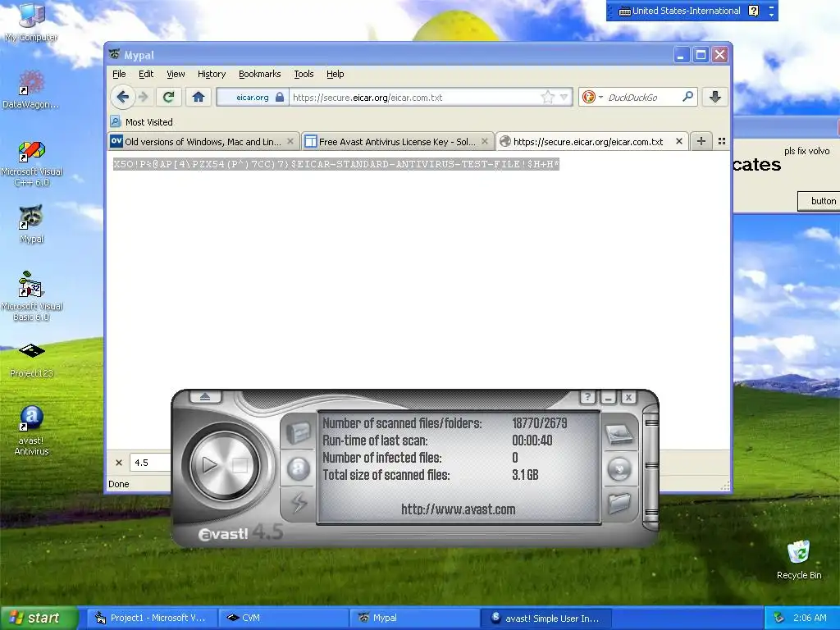Open Most Visited bookmarks folder
This screenshot has width=840, height=630.
click(141, 121)
